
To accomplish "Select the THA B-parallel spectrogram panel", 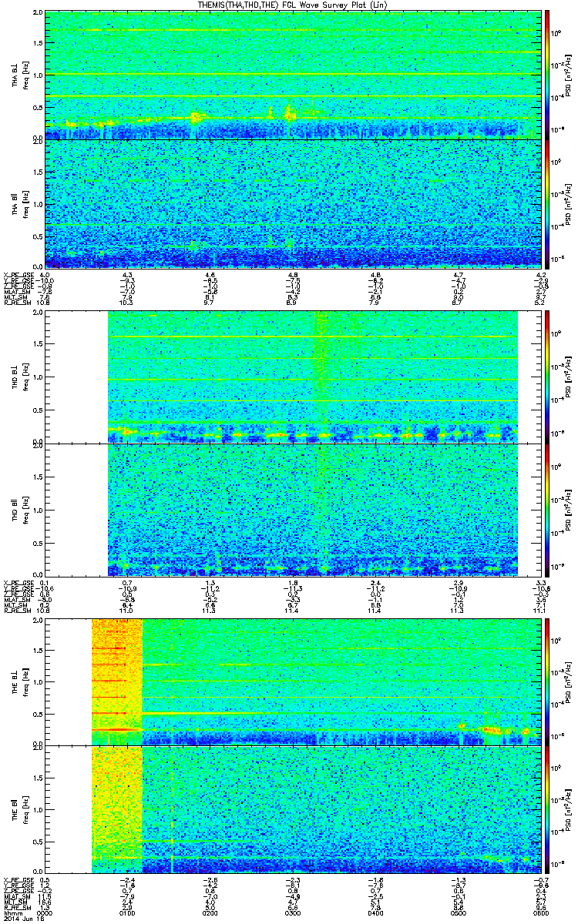I will pos(291,203).
